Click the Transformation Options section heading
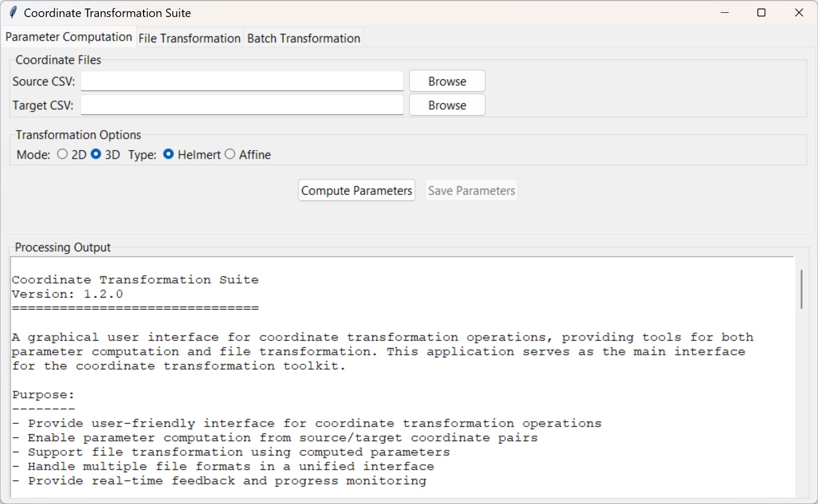The height and width of the screenshot is (504, 818). click(x=78, y=135)
